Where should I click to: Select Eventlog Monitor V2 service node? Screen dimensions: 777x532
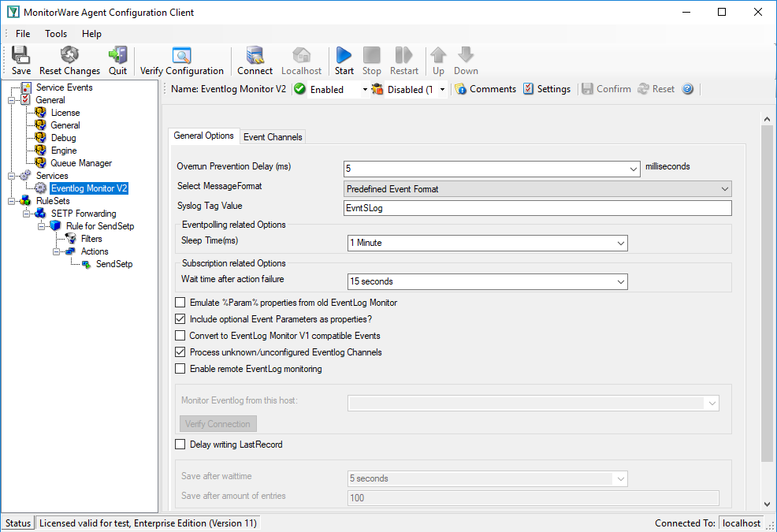(x=89, y=188)
